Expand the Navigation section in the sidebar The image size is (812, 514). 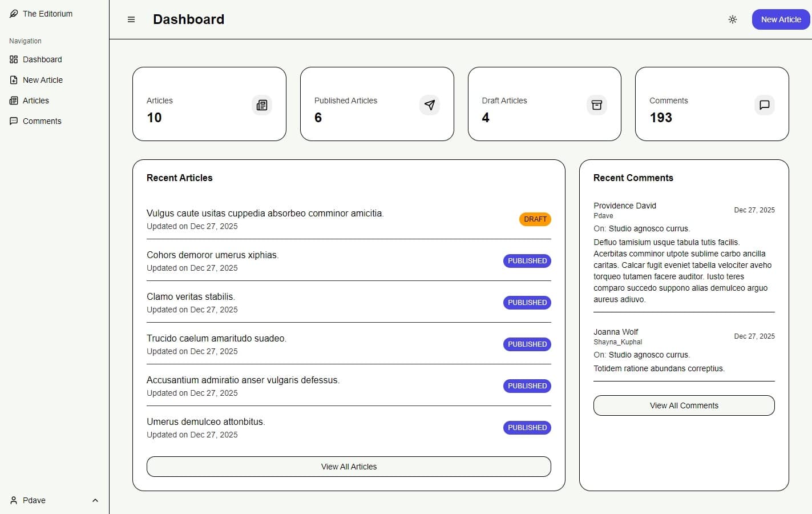click(x=25, y=41)
